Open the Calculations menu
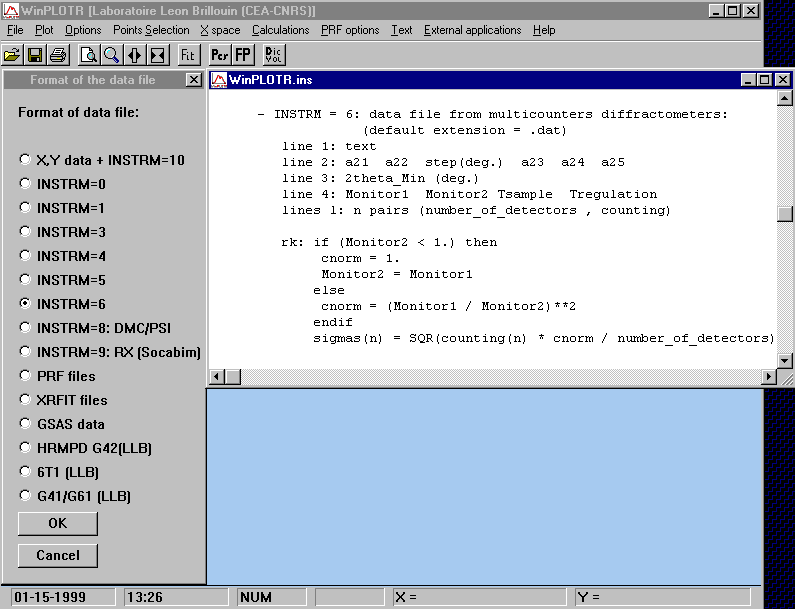This screenshot has width=795, height=609. pyautogui.click(x=280, y=30)
